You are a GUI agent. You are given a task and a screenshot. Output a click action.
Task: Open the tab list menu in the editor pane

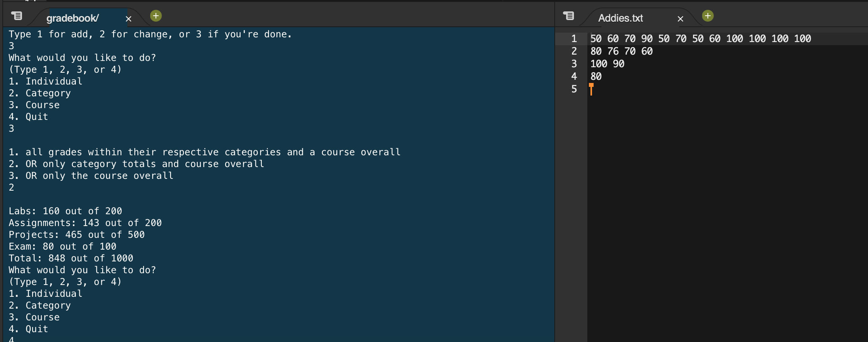(568, 16)
